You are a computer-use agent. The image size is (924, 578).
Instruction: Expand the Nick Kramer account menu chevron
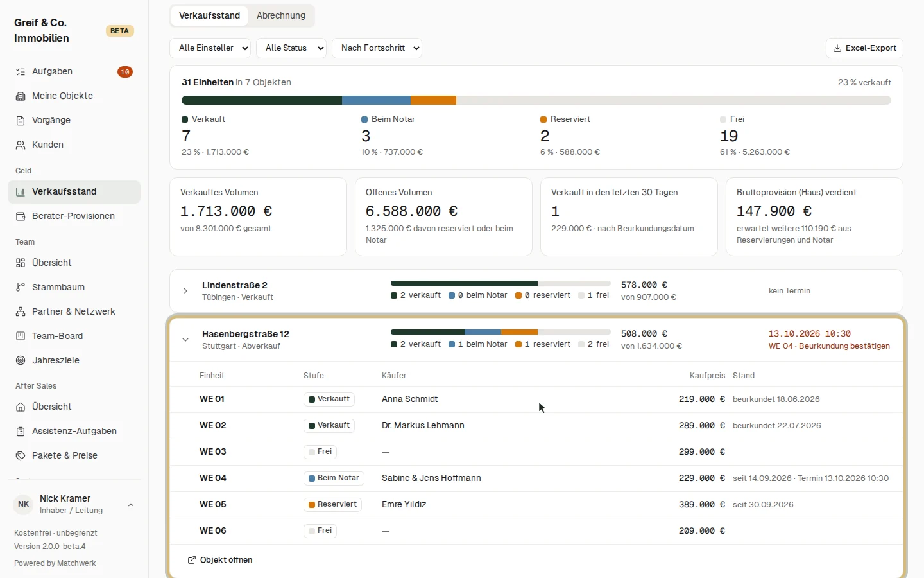[x=131, y=505]
